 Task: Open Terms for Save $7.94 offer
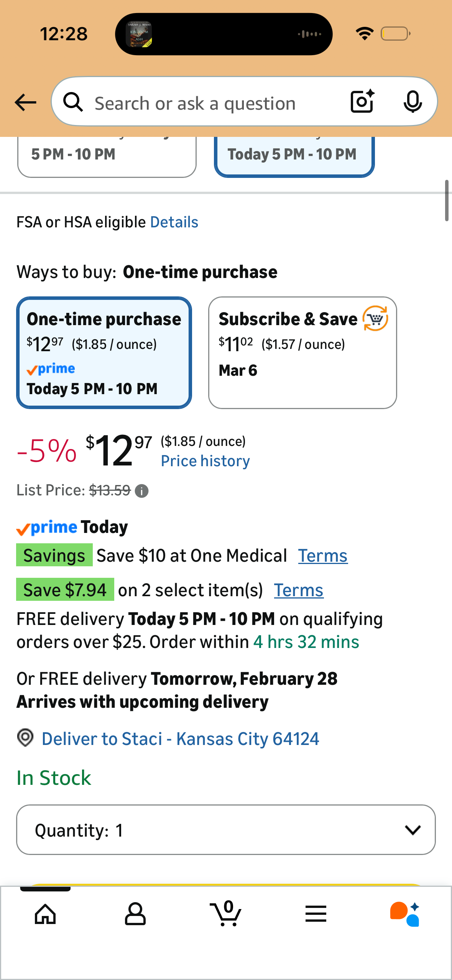(x=298, y=590)
